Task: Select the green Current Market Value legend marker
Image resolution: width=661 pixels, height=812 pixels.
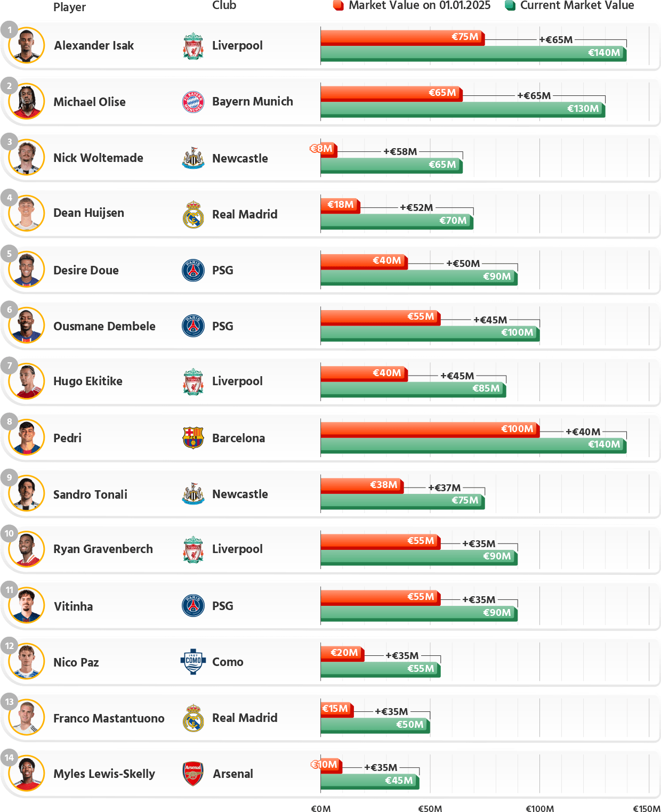Action: [510, 5]
